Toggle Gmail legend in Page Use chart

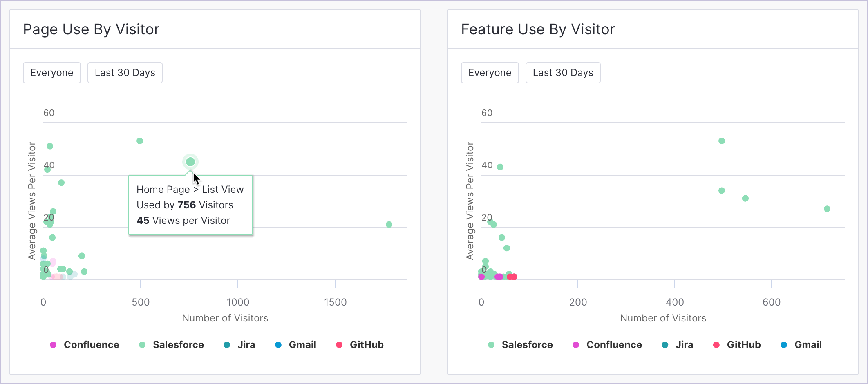click(296, 345)
